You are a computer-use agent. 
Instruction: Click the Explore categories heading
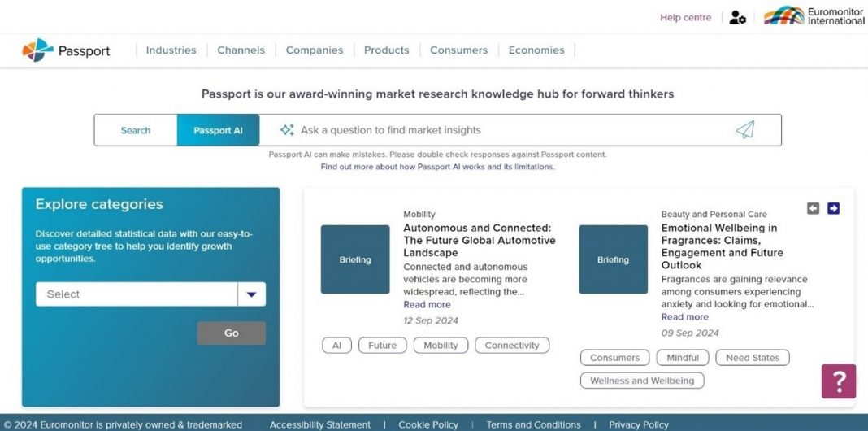(99, 204)
